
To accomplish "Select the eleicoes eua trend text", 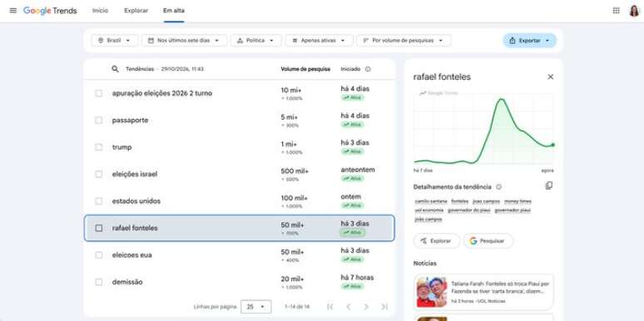I will pyautogui.click(x=131, y=255).
